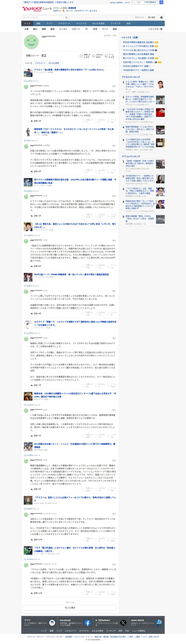
Task: Toggle うーん showing 339 on the last comment
Action: tap(111, 593)
